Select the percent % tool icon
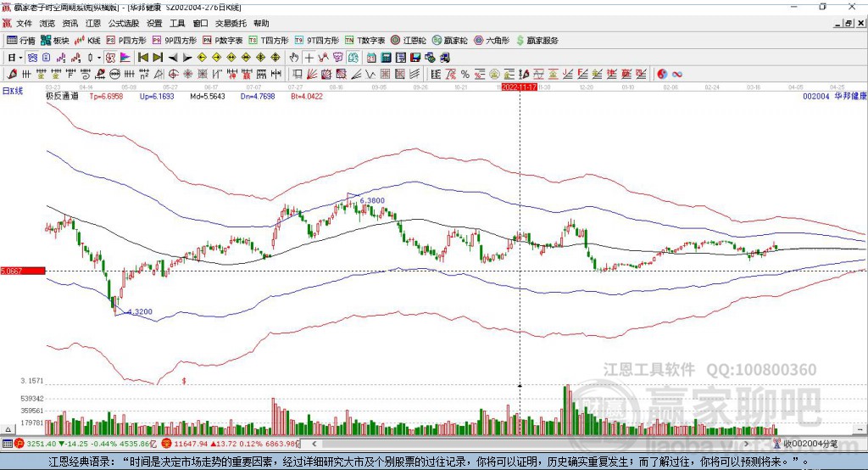Viewport: 868px width, 470px height. pos(465,74)
